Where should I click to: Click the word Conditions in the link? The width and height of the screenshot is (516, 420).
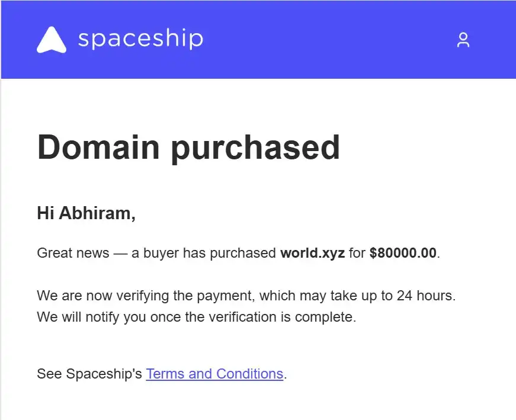(x=250, y=374)
